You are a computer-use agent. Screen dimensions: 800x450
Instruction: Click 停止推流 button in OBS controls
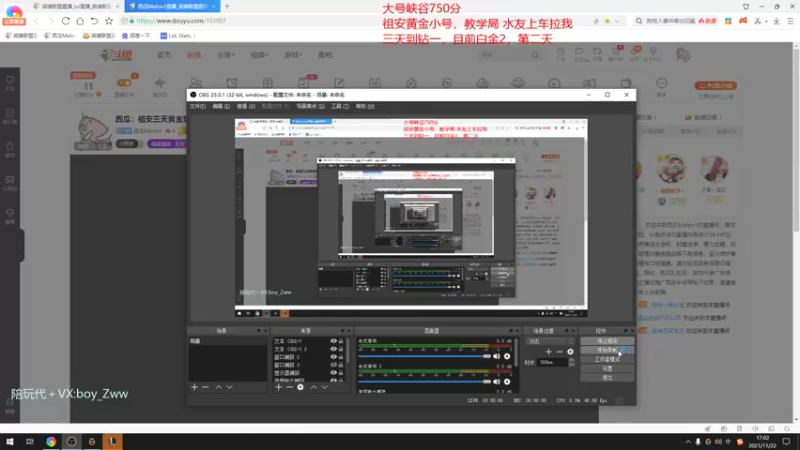click(x=607, y=341)
